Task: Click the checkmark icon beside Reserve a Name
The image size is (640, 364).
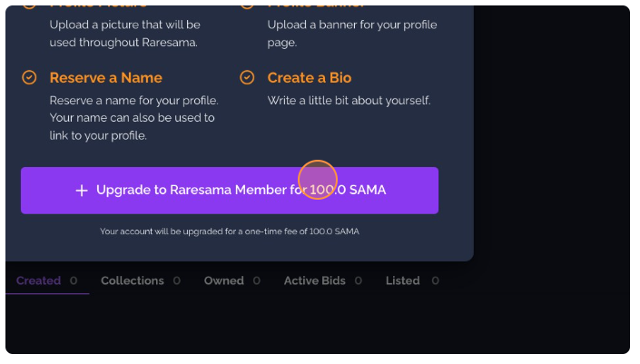Action: [x=29, y=77]
